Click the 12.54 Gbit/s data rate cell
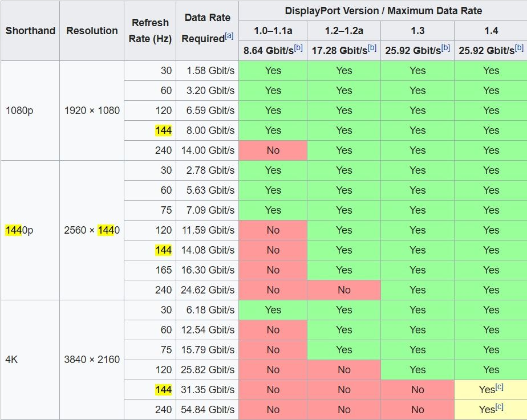This screenshot has width=527, height=420. coord(208,330)
